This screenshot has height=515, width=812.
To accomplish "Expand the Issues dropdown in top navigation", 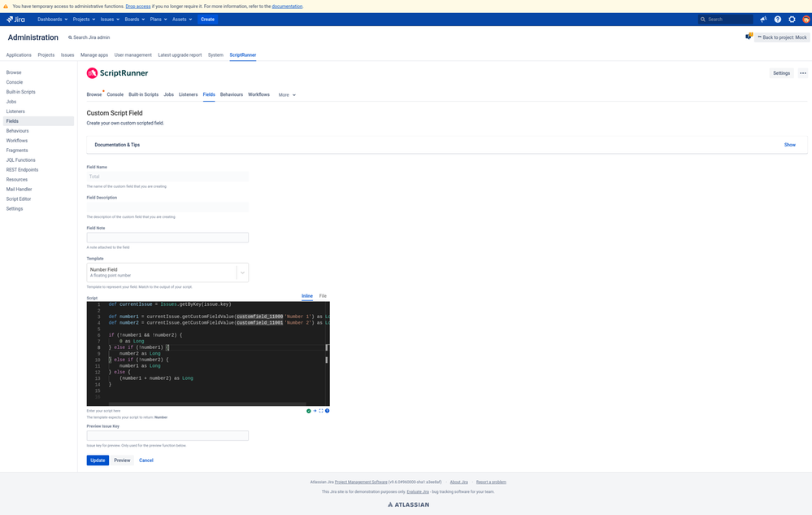I will point(110,20).
